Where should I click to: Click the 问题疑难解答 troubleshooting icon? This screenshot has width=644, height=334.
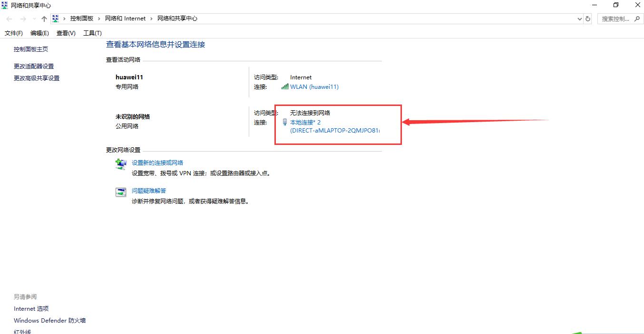click(x=120, y=191)
